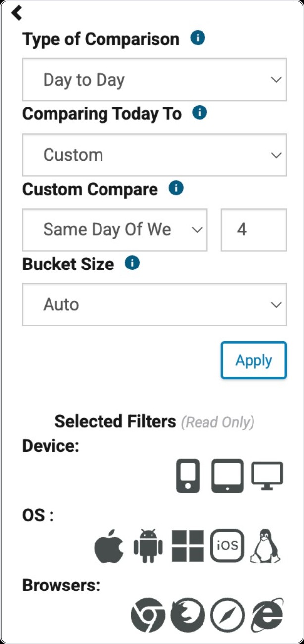Open the Same Day Of Week dropdown

point(115,230)
